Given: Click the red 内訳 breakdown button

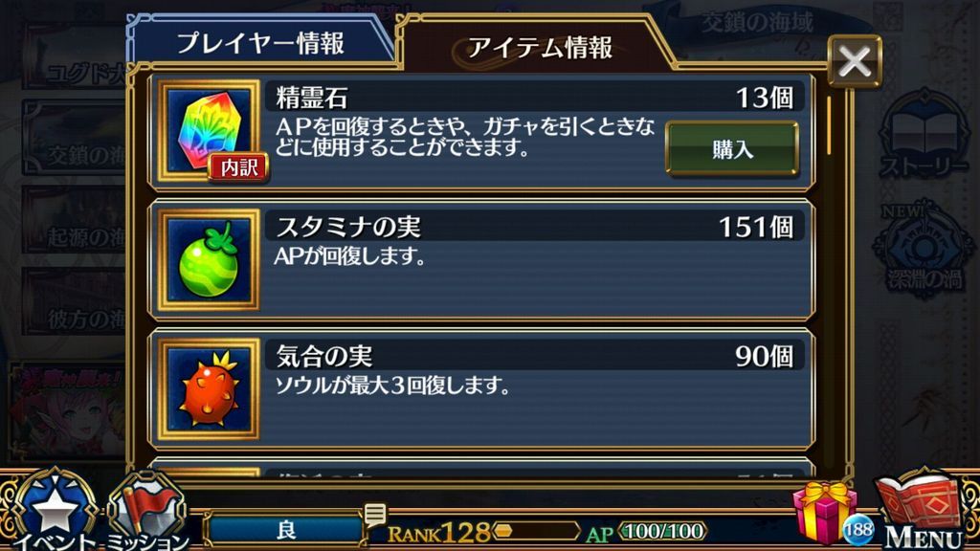Looking at the screenshot, I should pos(238,167).
